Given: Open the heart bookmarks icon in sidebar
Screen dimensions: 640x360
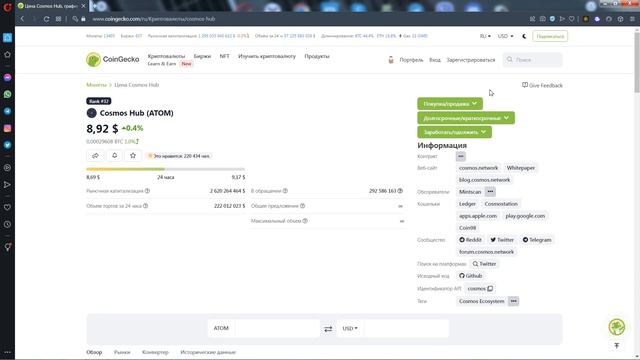Looking at the screenshot, I should pos(7,207).
